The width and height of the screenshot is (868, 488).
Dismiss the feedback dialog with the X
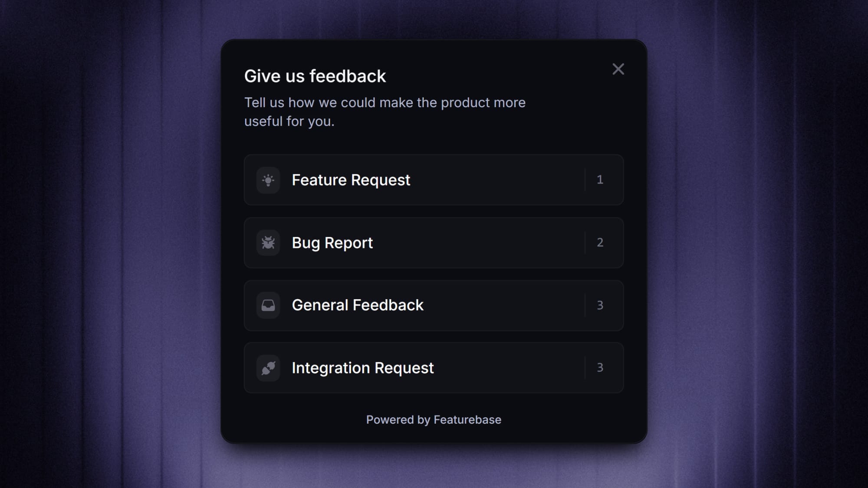pyautogui.click(x=618, y=69)
